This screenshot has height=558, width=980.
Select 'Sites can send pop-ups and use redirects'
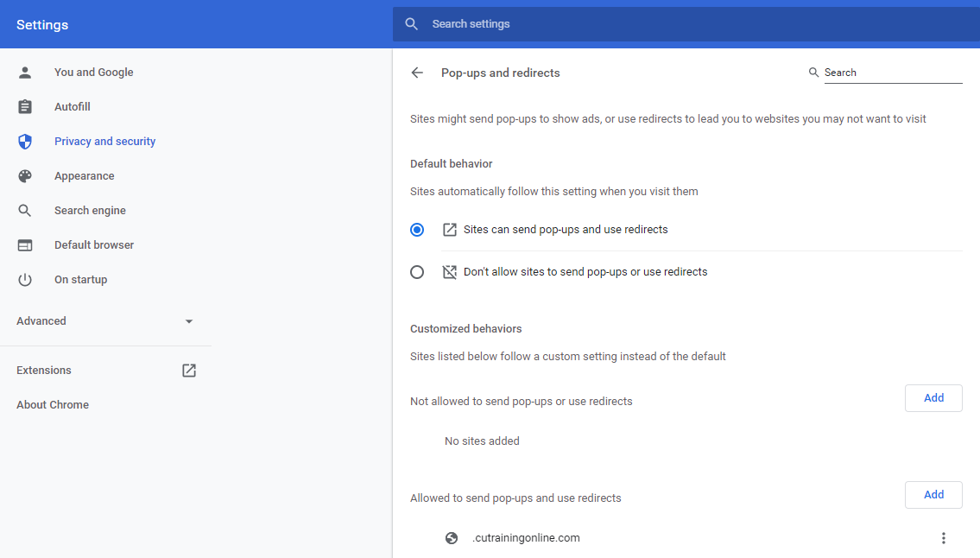pyautogui.click(x=417, y=230)
